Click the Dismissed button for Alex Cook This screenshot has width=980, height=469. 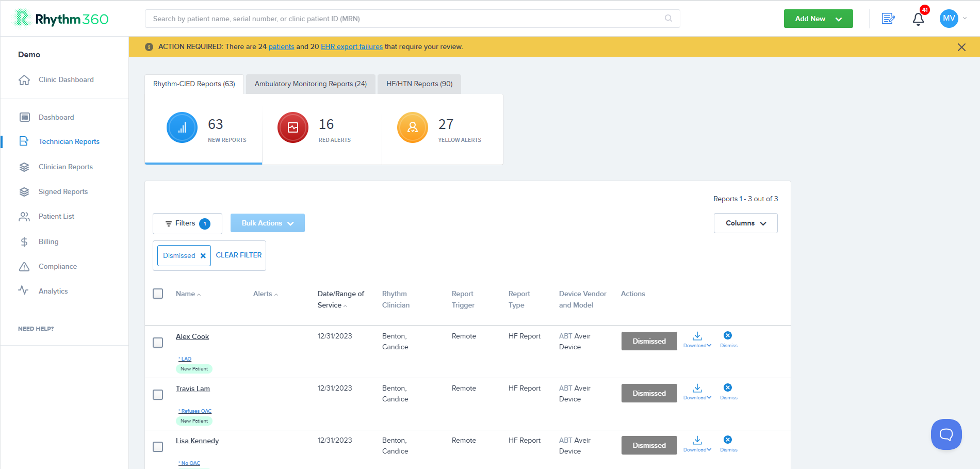point(649,341)
